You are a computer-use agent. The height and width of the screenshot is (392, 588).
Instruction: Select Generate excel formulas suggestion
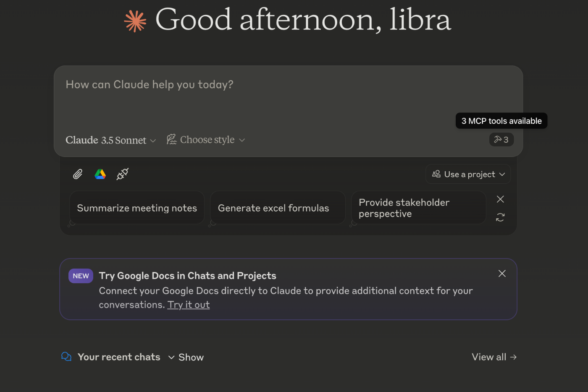(273, 208)
